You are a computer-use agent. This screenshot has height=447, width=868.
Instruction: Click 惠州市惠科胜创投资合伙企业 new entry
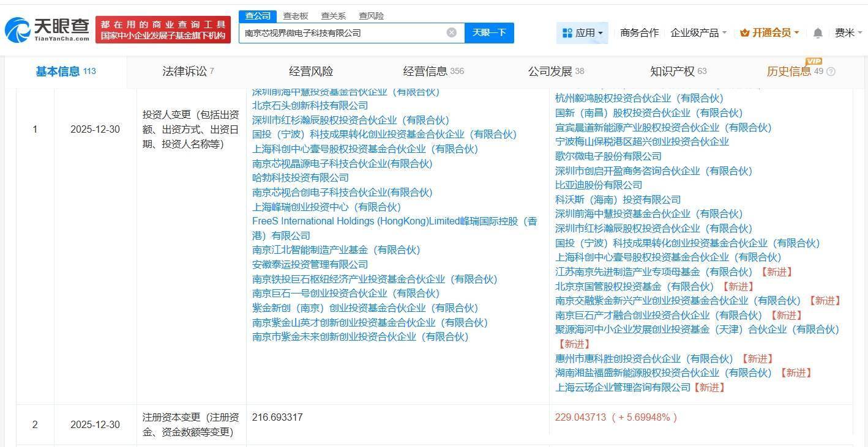click(644, 358)
